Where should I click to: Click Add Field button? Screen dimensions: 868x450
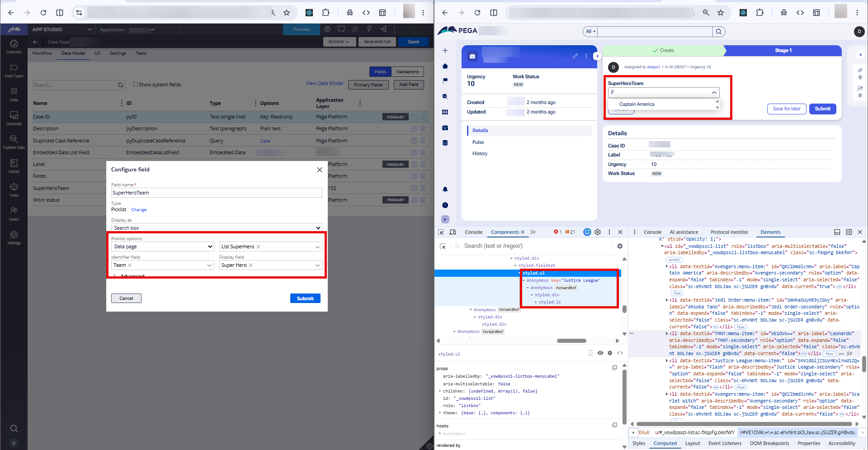click(409, 85)
